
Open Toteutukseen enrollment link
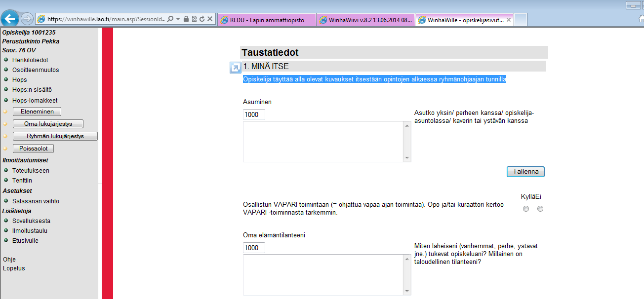tap(31, 171)
